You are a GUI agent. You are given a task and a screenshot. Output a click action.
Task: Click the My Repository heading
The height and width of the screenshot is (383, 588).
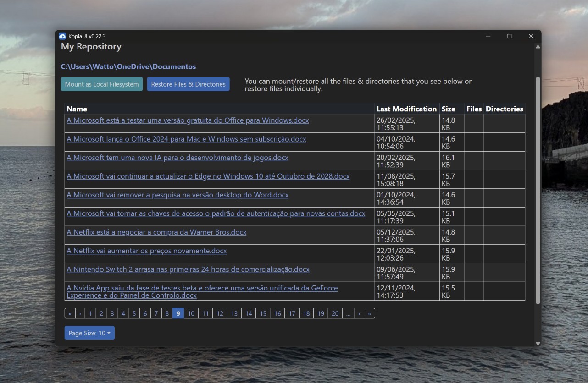(91, 47)
